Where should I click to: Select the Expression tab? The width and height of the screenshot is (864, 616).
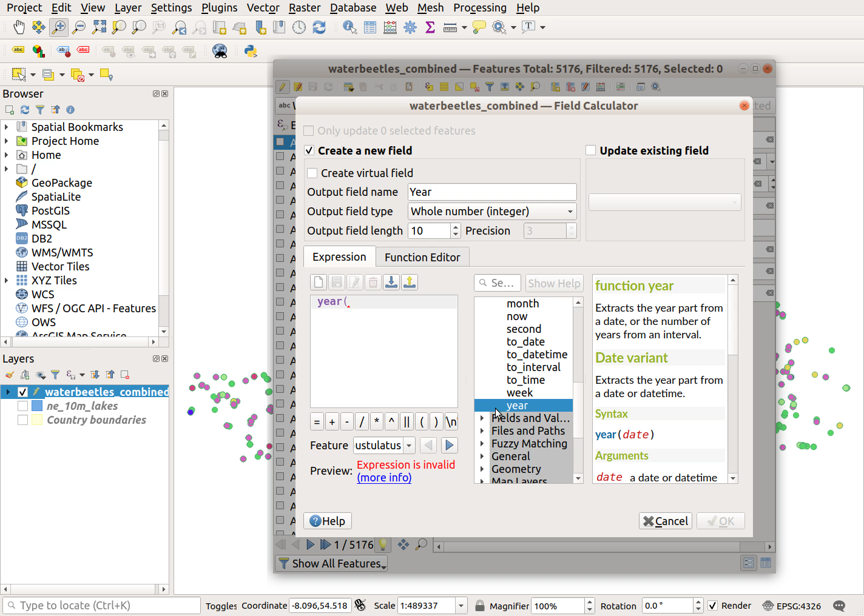tap(339, 256)
